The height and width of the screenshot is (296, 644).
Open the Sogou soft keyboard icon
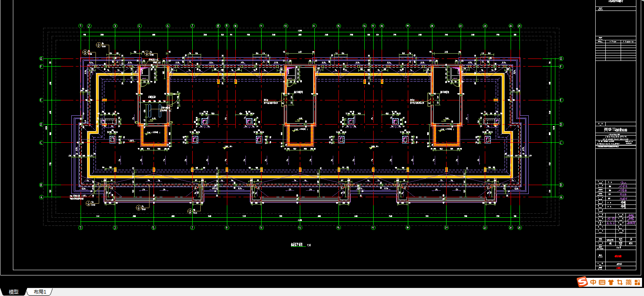602,282
